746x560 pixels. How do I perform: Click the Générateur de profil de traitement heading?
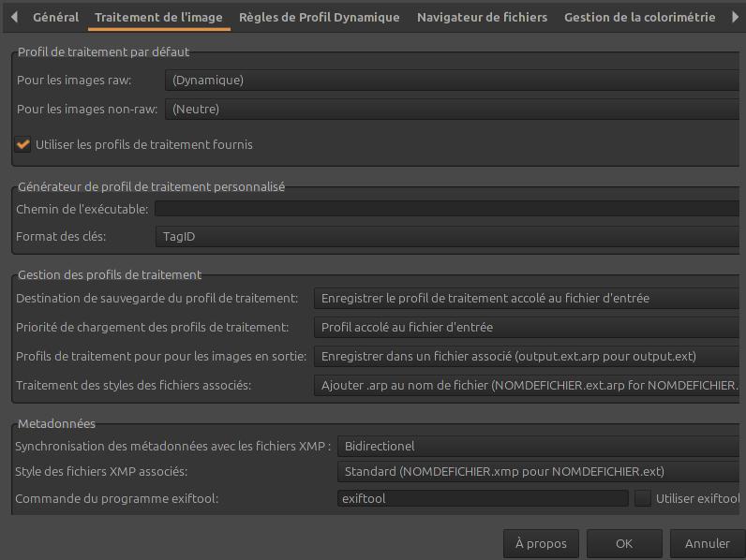coord(151,187)
